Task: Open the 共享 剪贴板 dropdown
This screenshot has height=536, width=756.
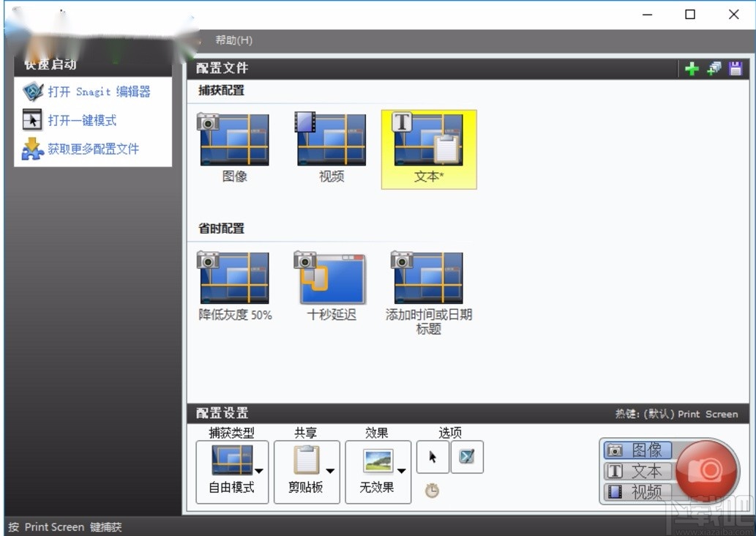Action: point(307,472)
